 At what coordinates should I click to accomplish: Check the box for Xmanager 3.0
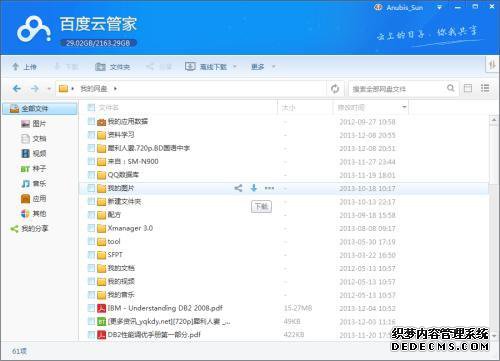pos(91,228)
